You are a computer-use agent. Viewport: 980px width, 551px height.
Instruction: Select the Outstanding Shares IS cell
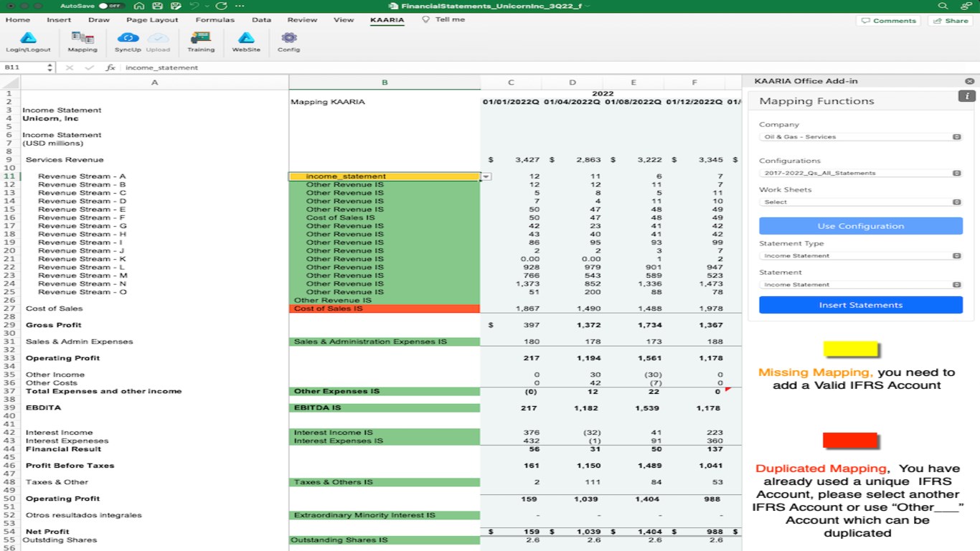(385, 540)
